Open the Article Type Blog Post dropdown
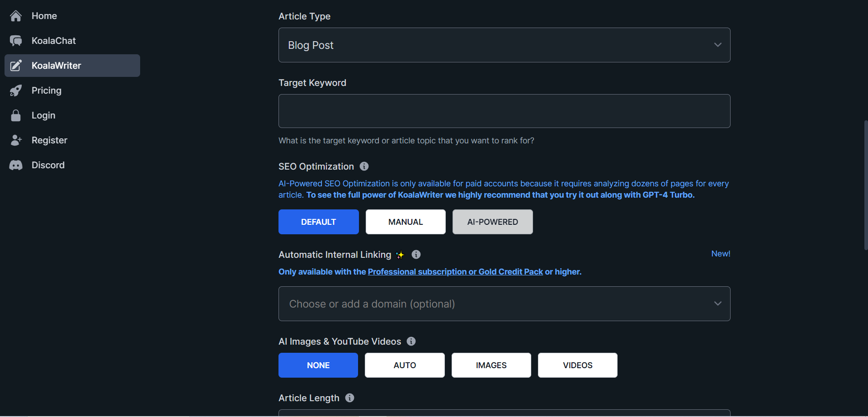The width and height of the screenshot is (868, 417). pyautogui.click(x=505, y=45)
